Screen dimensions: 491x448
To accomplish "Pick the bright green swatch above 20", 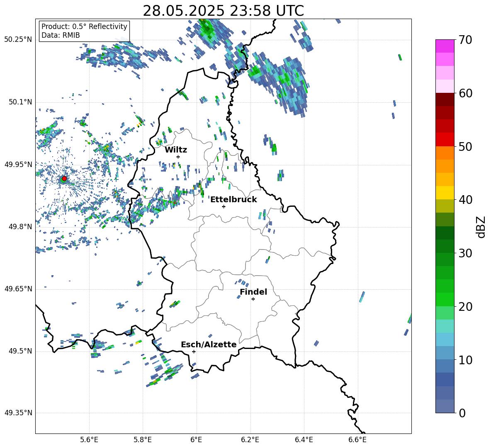I will 445,299.
